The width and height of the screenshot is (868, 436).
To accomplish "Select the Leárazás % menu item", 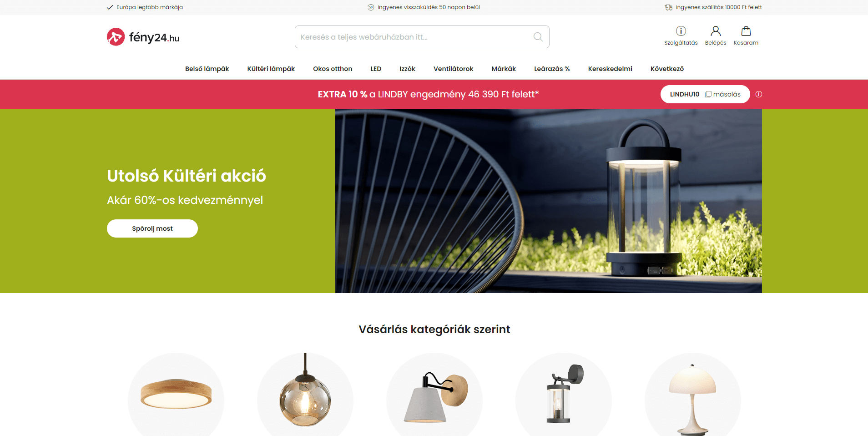I will click(x=552, y=69).
